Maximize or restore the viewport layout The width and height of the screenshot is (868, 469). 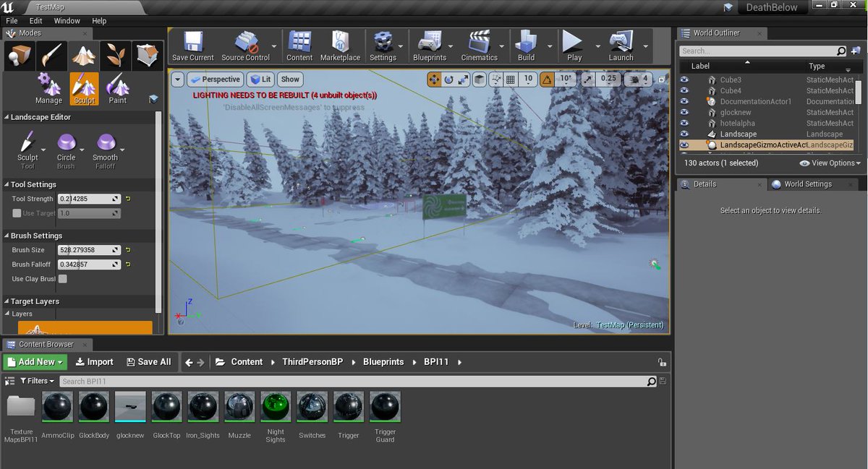[x=660, y=79]
